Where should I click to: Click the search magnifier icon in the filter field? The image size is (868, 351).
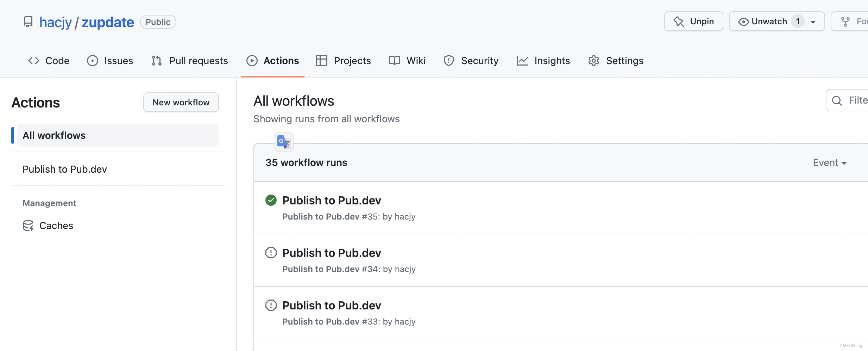pos(837,101)
